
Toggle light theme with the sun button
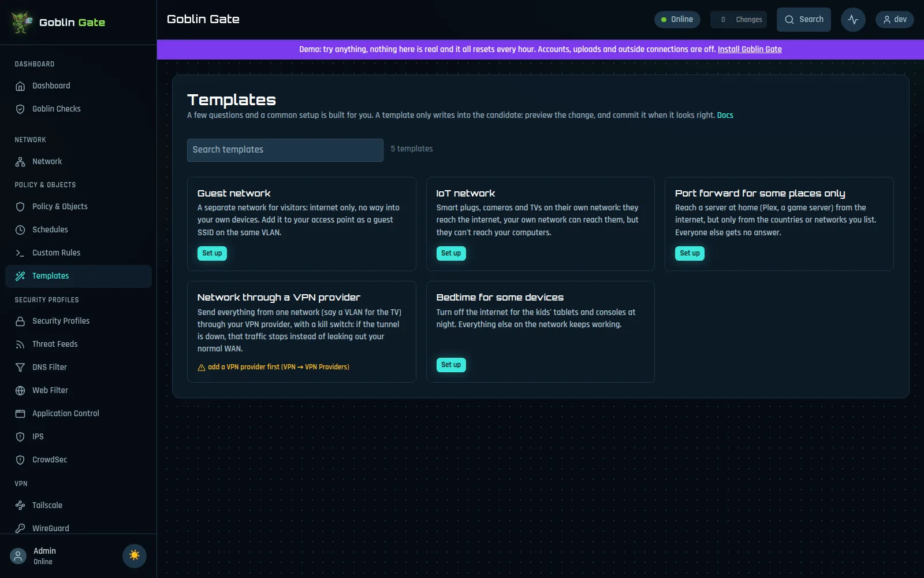(135, 555)
